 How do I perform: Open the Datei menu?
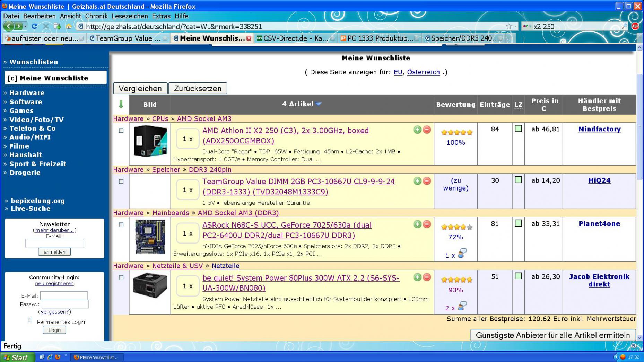11,16
